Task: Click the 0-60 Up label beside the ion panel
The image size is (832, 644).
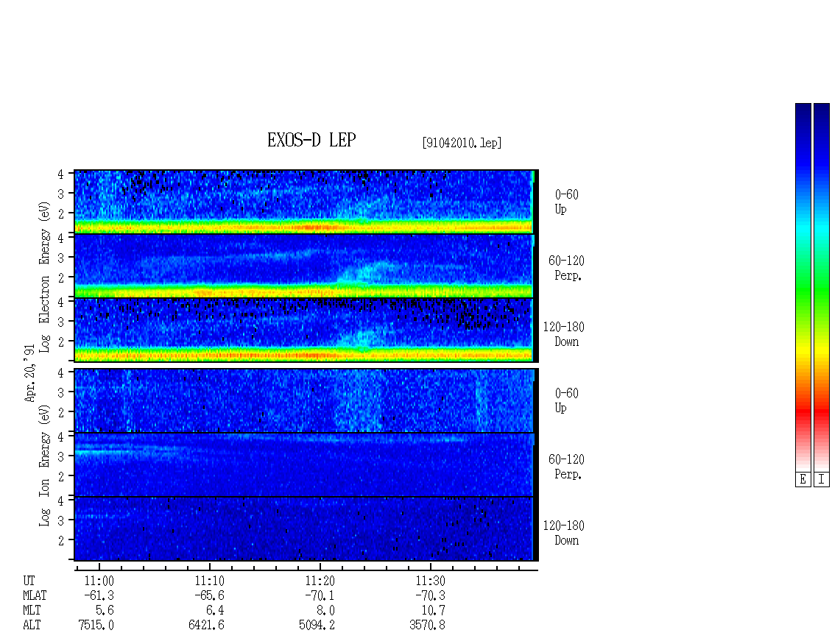Action: pyautogui.click(x=566, y=400)
